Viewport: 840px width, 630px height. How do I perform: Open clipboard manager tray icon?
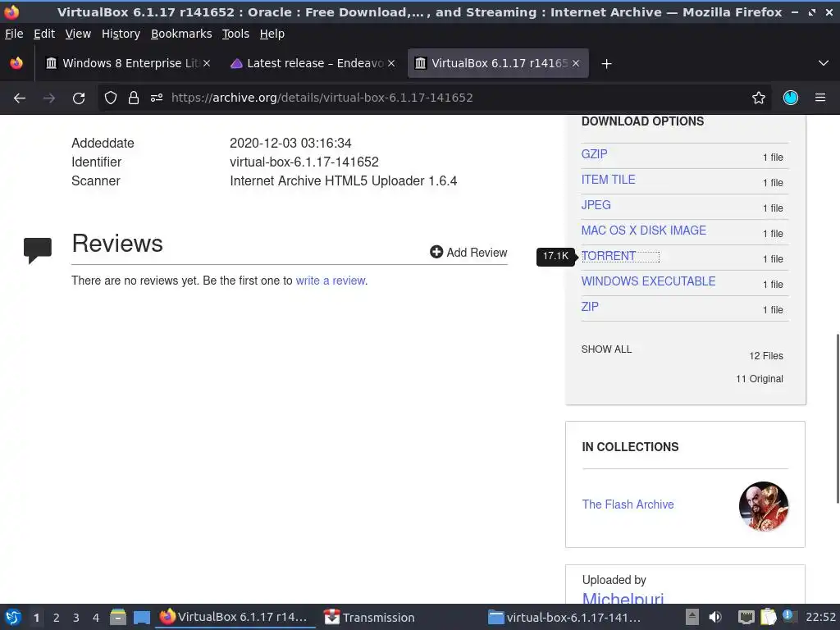pos(768,617)
